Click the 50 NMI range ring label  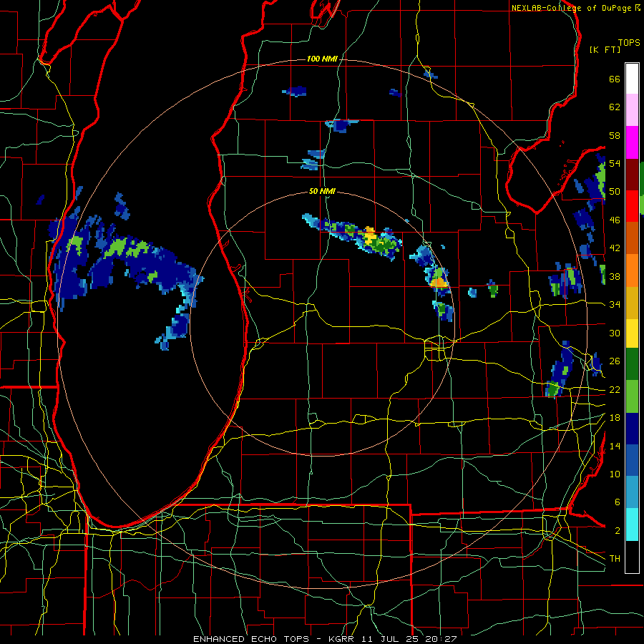pyautogui.click(x=322, y=191)
